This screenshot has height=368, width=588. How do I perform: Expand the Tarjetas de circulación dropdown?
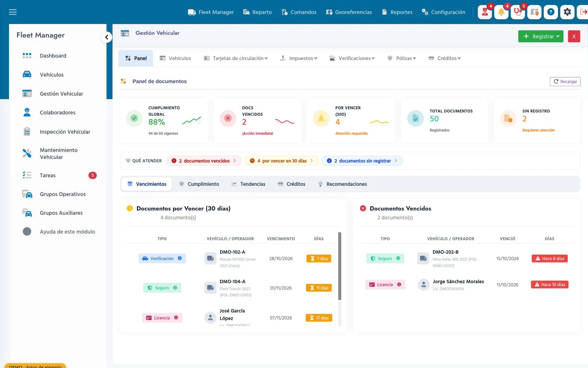pyautogui.click(x=236, y=58)
